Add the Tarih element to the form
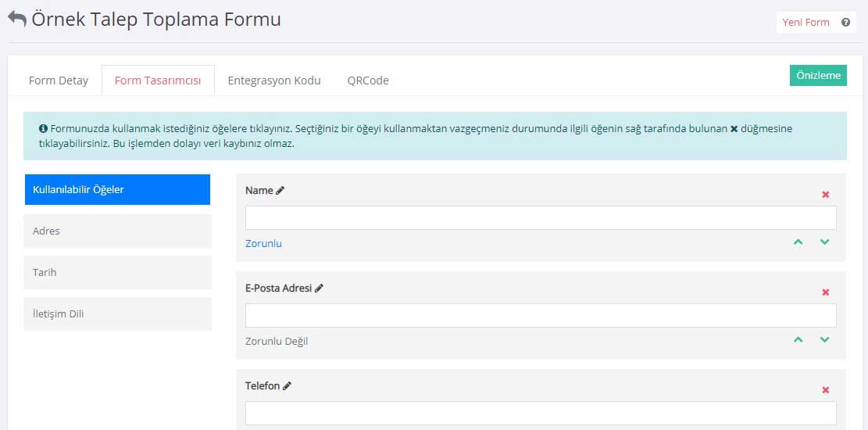 (117, 273)
